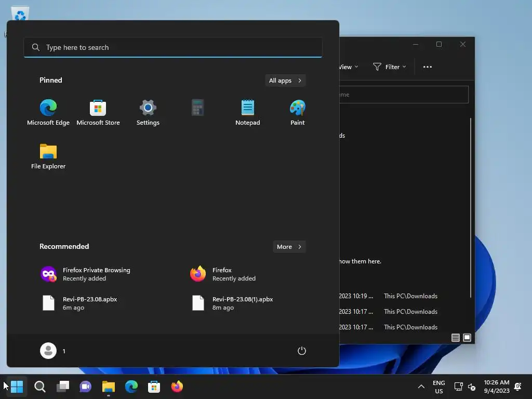Open File Explorer pinned shortcut
532x399 pixels.
coord(48,156)
